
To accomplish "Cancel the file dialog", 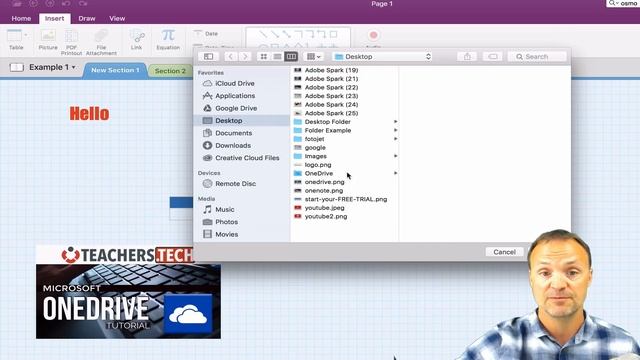I will click(x=504, y=252).
